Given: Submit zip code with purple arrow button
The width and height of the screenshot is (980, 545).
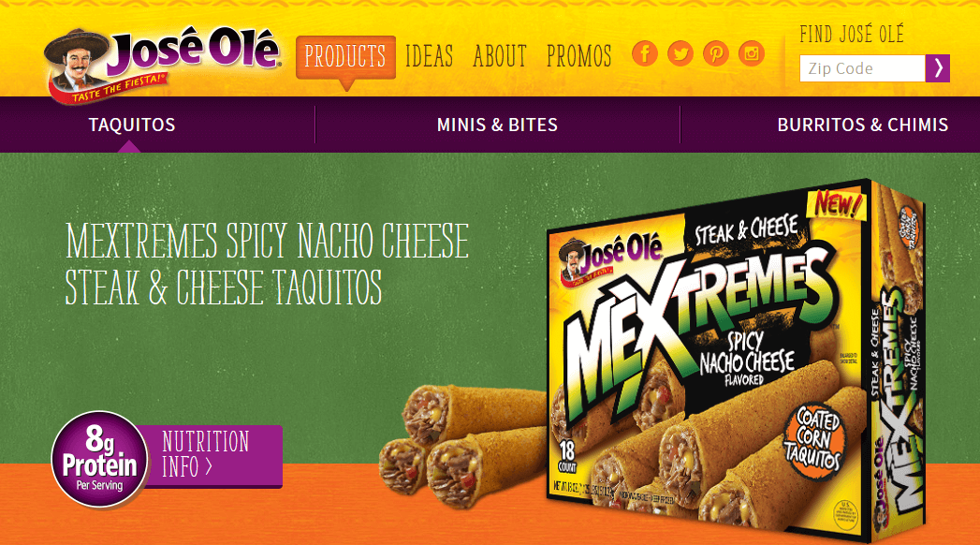Looking at the screenshot, I should (938, 68).
